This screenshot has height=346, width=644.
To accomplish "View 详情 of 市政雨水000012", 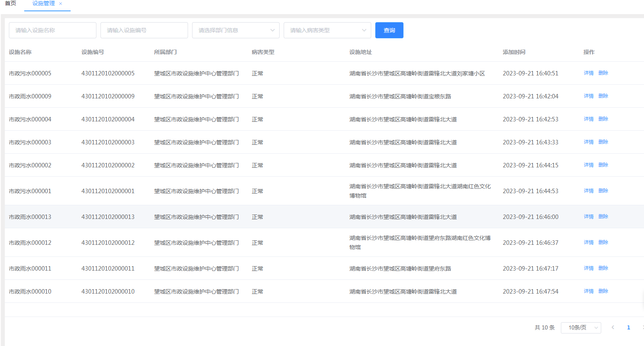I will pyautogui.click(x=588, y=242).
